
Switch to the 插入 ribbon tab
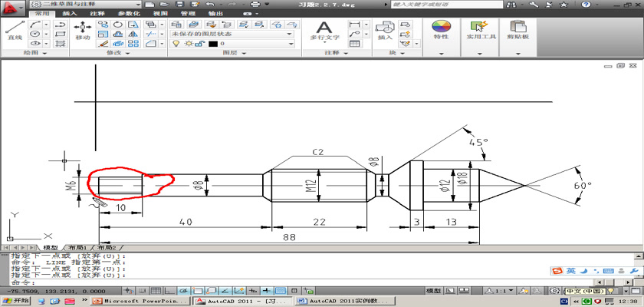click(x=70, y=13)
